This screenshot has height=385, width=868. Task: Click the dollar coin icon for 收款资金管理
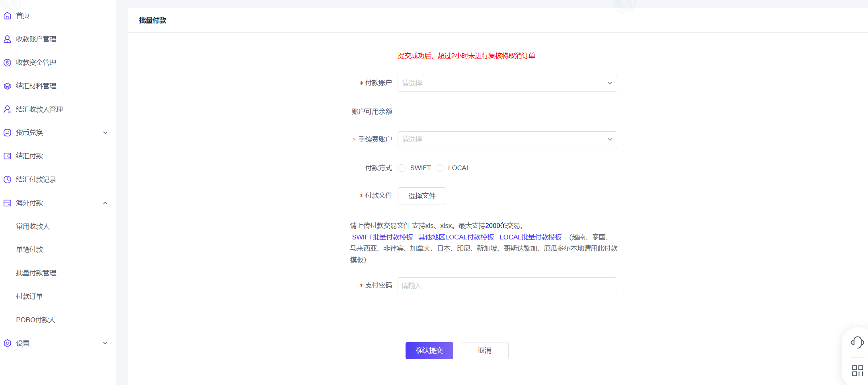tap(7, 62)
